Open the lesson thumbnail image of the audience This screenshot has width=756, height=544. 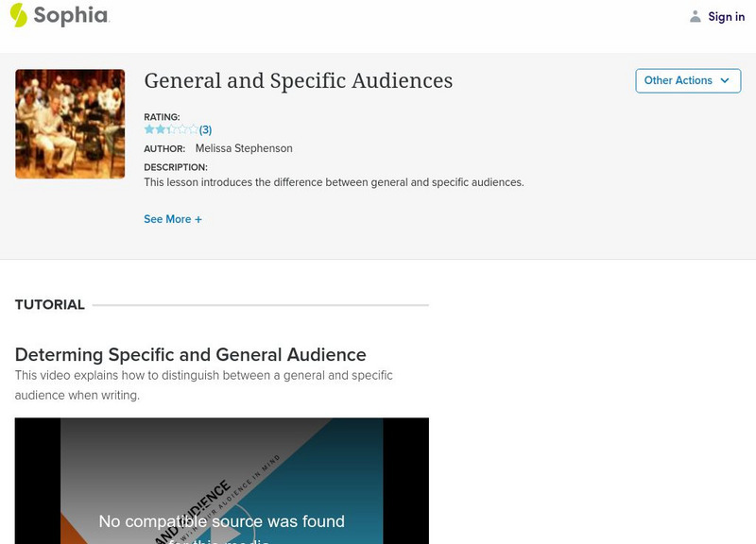[69, 123]
